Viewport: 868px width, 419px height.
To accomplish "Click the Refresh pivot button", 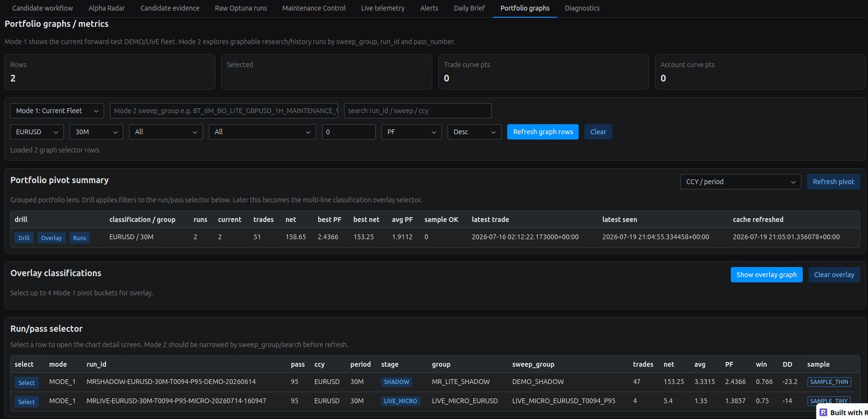I will (833, 182).
